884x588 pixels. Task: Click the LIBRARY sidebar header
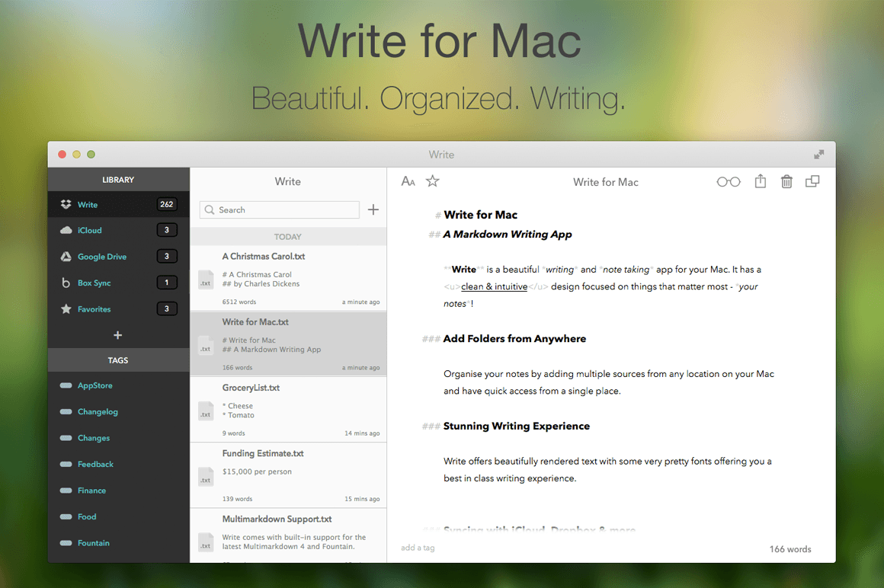click(118, 180)
